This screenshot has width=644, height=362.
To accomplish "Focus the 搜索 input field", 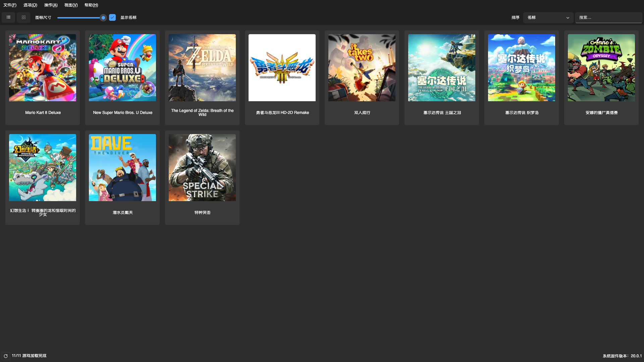I will tap(608, 18).
